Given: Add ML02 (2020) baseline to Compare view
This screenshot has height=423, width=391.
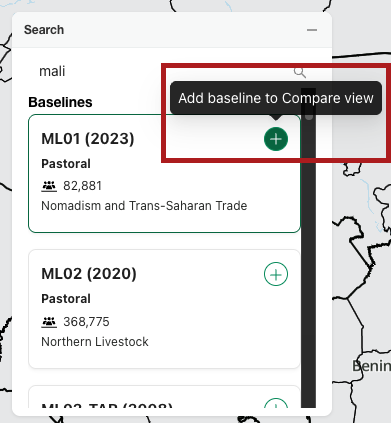Looking at the screenshot, I should tap(276, 274).
